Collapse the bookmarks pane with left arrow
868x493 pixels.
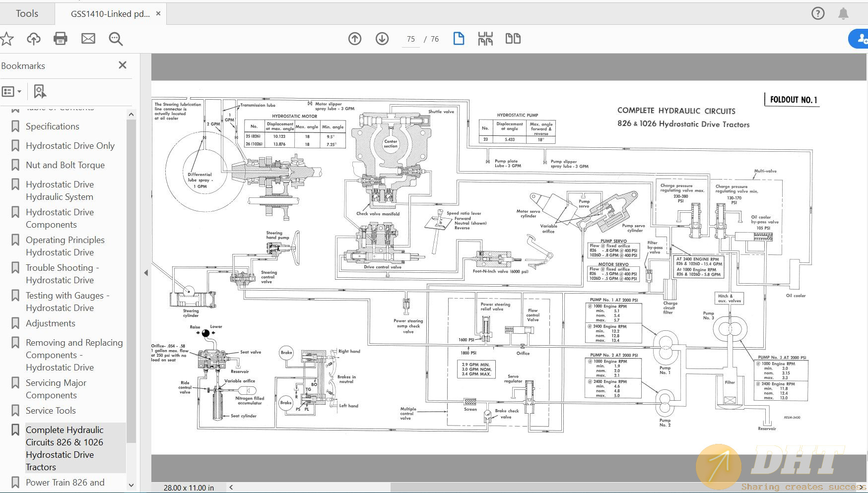(146, 273)
